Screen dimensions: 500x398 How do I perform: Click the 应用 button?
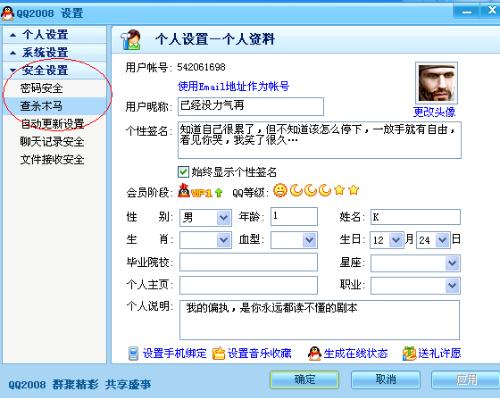tap(466, 380)
